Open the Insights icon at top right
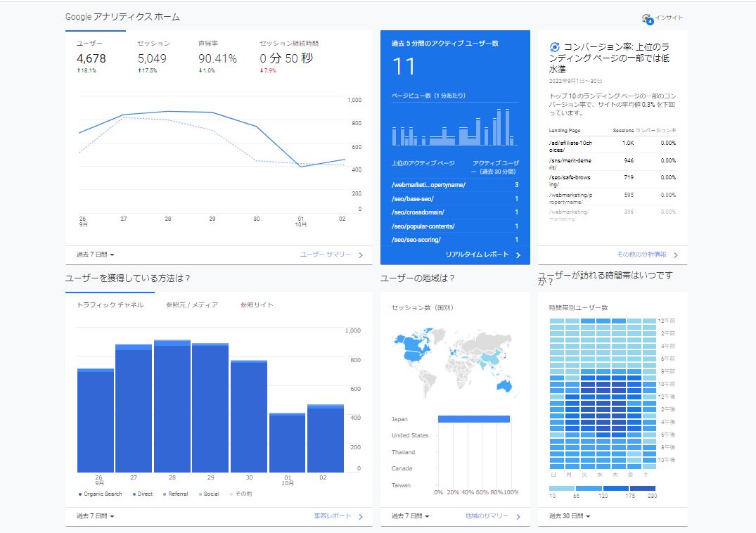The image size is (756, 533). click(647, 19)
